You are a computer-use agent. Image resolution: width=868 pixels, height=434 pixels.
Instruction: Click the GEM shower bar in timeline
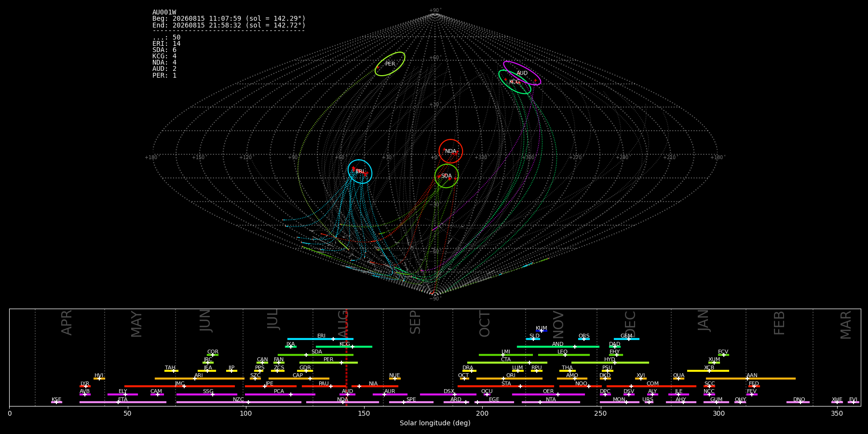pyautogui.click(x=626, y=339)
